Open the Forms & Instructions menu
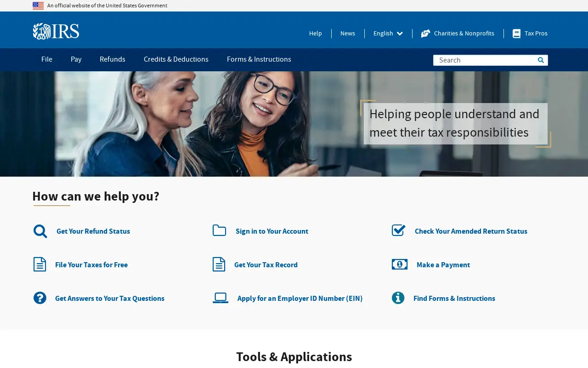The height and width of the screenshot is (368, 588). click(259, 59)
